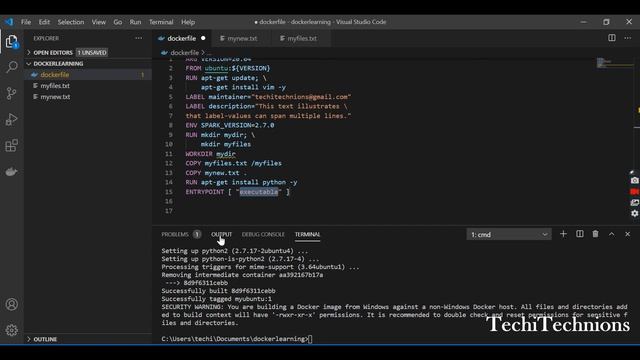
Task: Click the red record icon in overlay
Action: (x=634, y=191)
